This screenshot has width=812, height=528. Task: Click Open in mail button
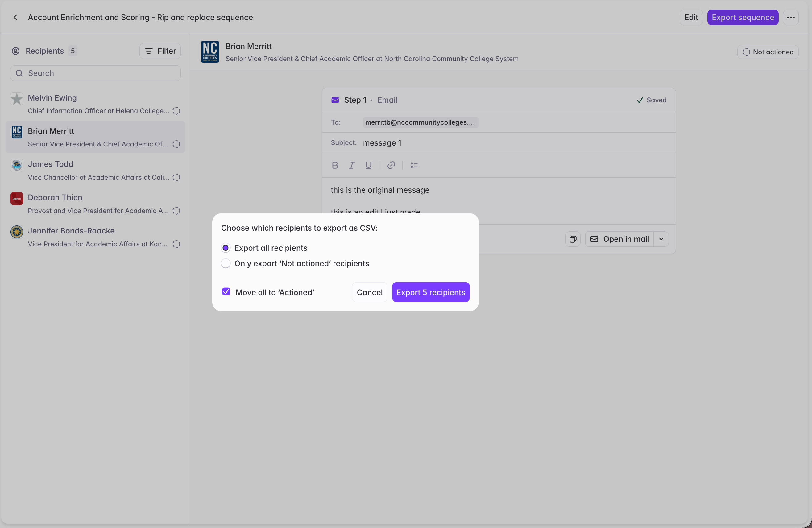click(619, 239)
